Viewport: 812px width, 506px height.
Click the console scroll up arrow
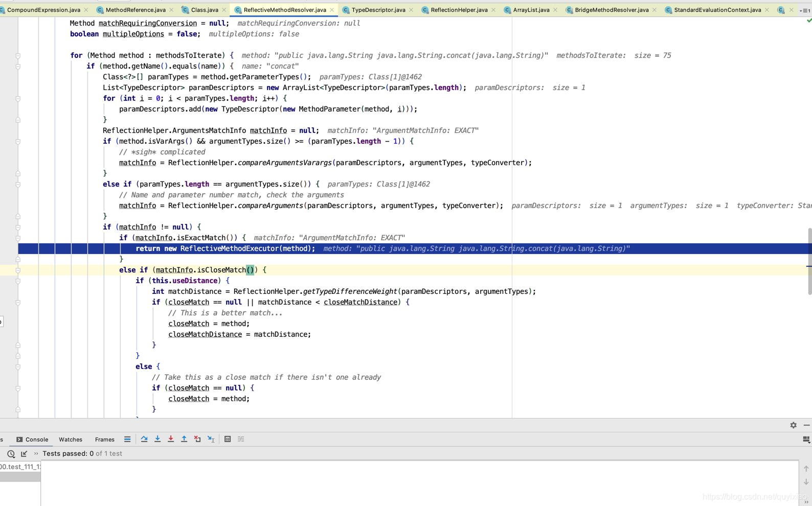point(806,469)
